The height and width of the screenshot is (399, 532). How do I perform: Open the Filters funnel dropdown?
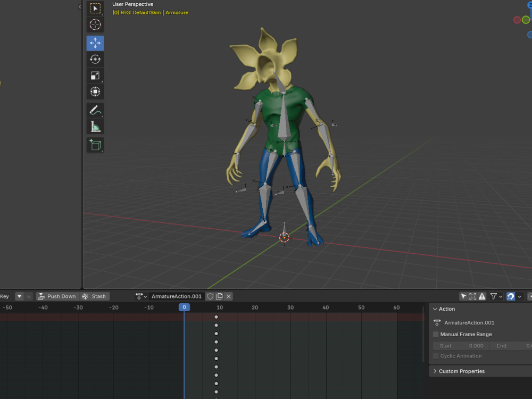(496, 296)
